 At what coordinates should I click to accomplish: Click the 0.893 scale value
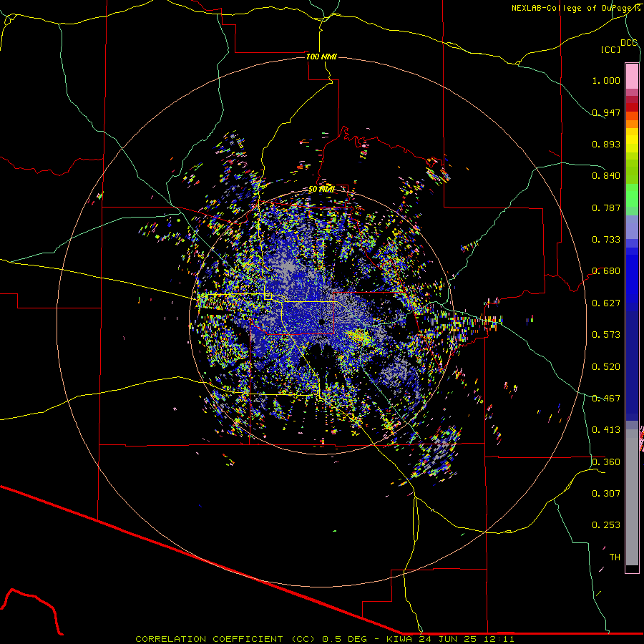606,144
